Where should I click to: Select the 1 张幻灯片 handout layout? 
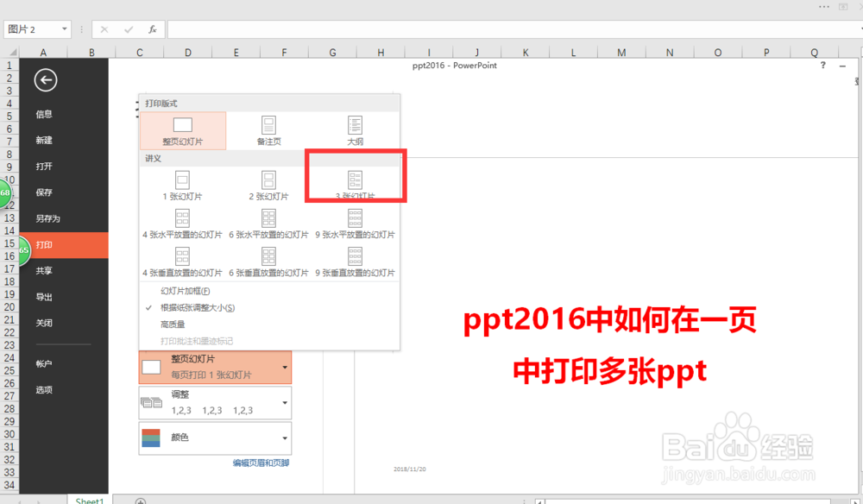[x=182, y=186]
